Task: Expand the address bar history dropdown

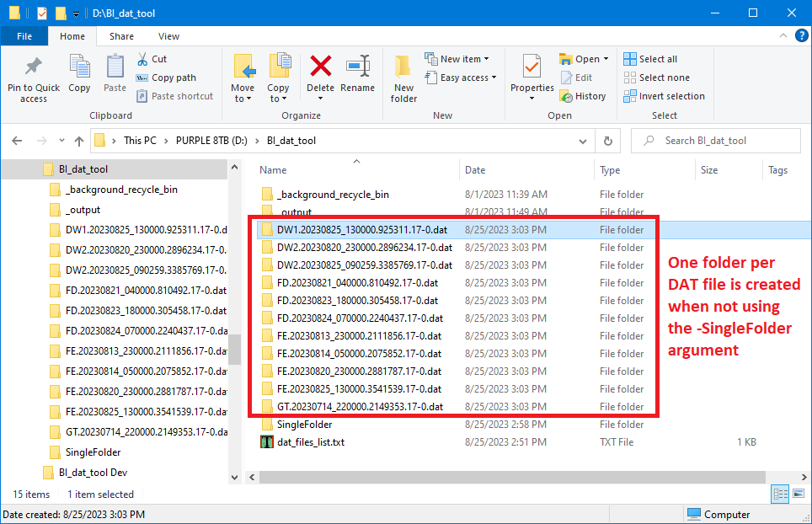Action: point(583,141)
